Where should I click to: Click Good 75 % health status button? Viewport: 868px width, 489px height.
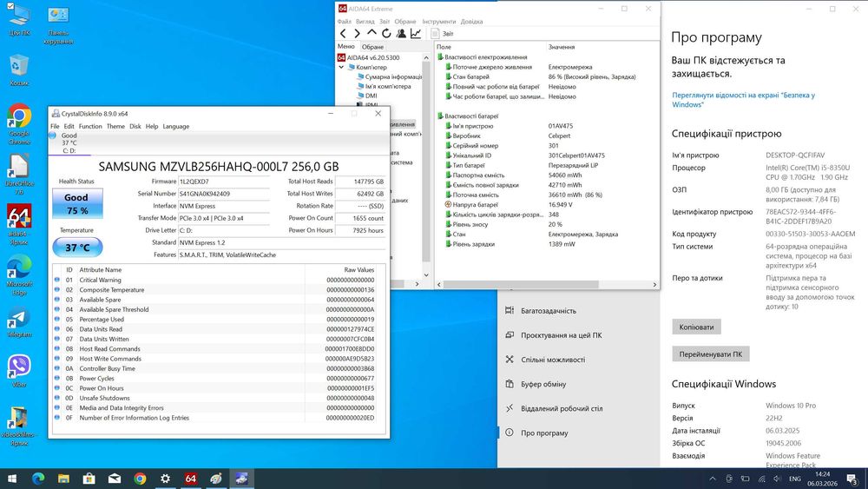[77, 204]
